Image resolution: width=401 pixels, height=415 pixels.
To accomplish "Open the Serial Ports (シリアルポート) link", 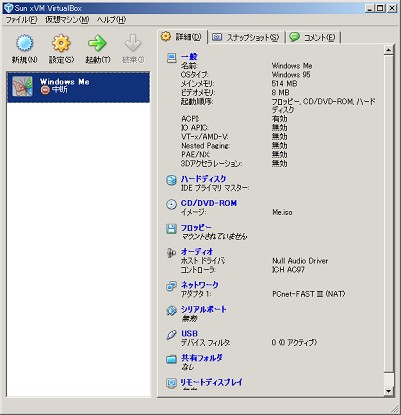I will [x=204, y=309].
